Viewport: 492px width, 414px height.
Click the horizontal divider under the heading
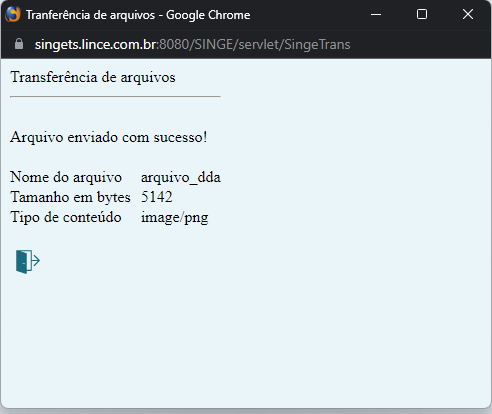(x=115, y=97)
